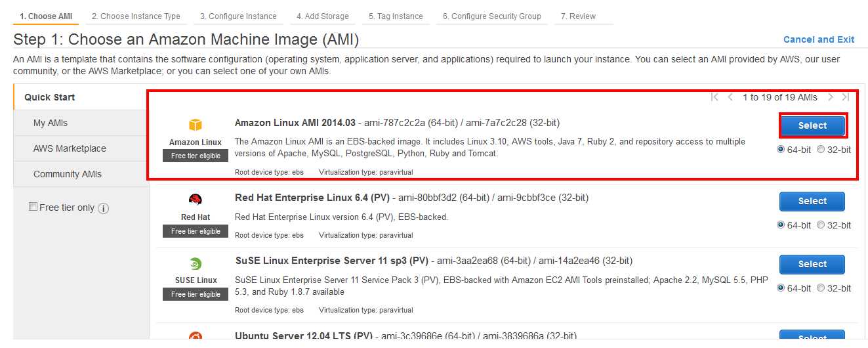Select the Amazon Linux AMI 2014.03
The width and height of the screenshot is (868, 348).
click(x=812, y=125)
